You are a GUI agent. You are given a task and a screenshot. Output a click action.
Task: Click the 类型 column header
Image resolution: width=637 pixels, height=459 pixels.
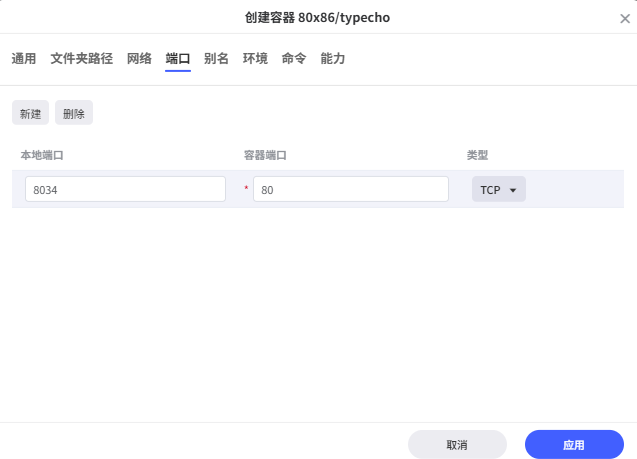tap(477, 155)
